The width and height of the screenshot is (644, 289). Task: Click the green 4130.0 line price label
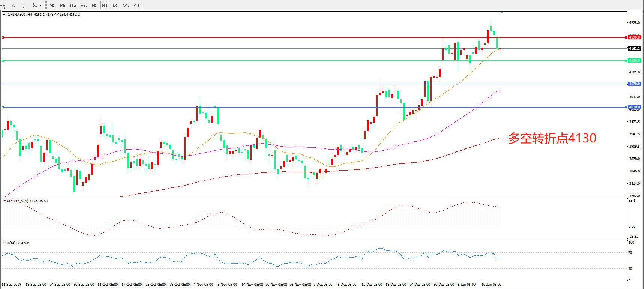pos(635,61)
